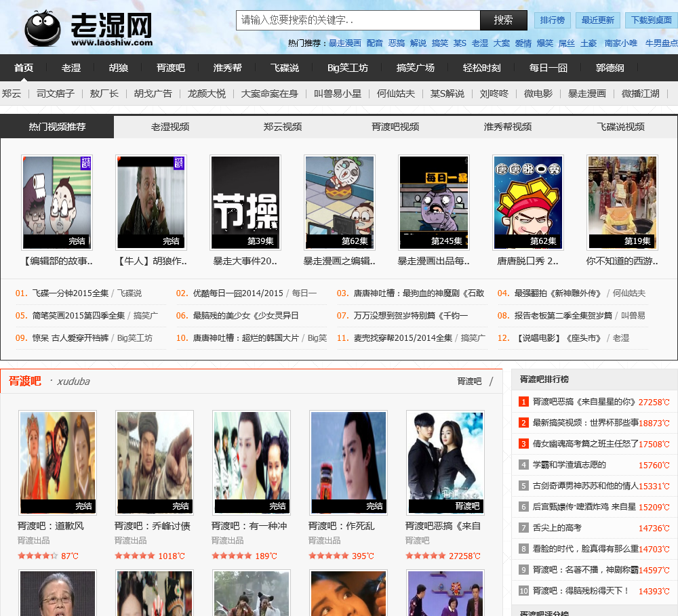
Task: Open the 【牛人】胡狼作 video thumbnail
Action: (x=151, y=203)
